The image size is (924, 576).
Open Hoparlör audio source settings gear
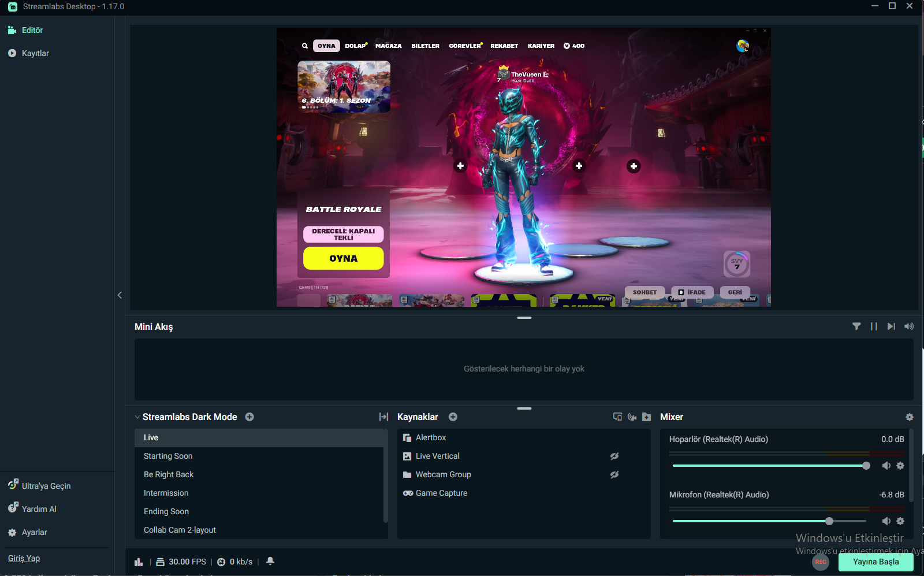[x=900, y=466]
